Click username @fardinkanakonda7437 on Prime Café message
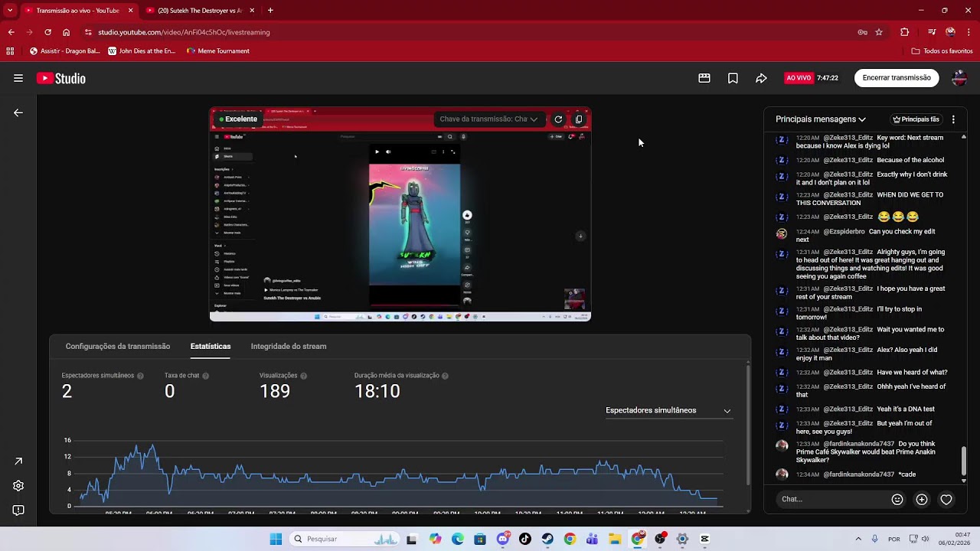Image resolution: width=980 pixels, height=551 pixels. (858, 444)
